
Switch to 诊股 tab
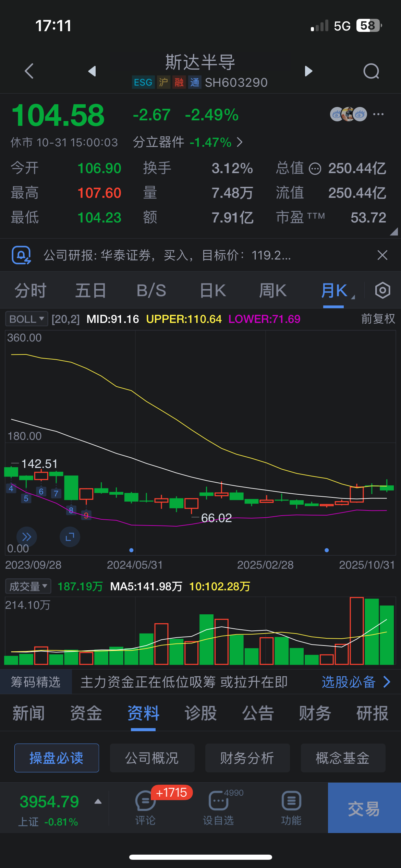pos(200,713)
